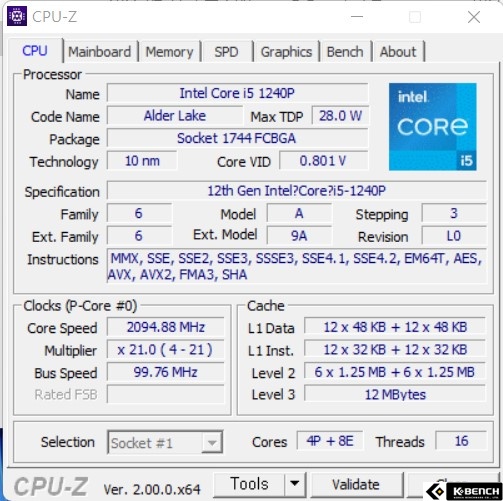Click the Cores value 4P + 8E
Image resolution: width=503 pixels, height=501 pixels.
[x=330, y=441]
